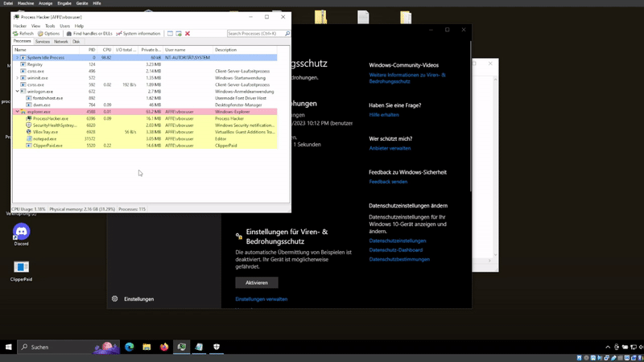The image size is (644, 362).
Task: Click the ClipperPaid.exe process icon
Action: [29, 146]
